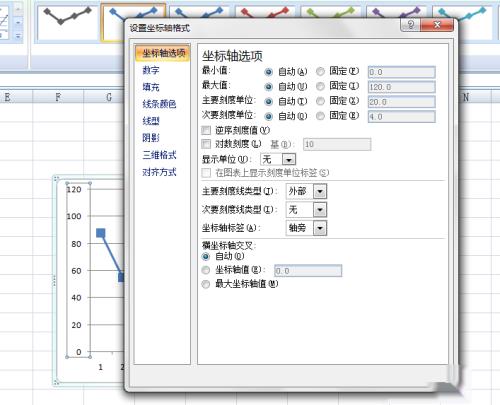The image size is (500, 405).
Task: Open the 坐标轴标签 dropdown
Action: [x=320, y=228]
